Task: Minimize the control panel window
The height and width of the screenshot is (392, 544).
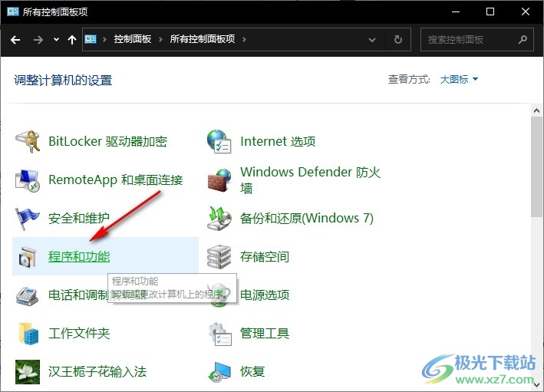Action: pos(456,12)
